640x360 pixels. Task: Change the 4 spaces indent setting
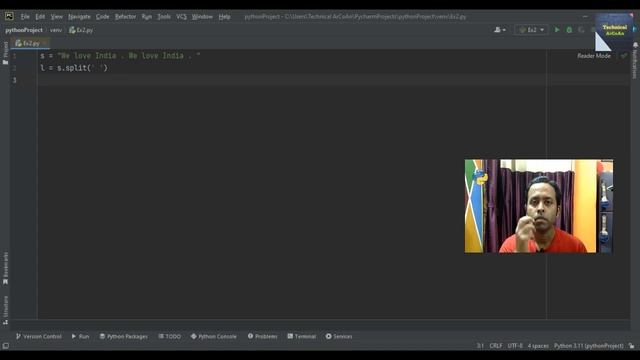click(x=538, y=346)
